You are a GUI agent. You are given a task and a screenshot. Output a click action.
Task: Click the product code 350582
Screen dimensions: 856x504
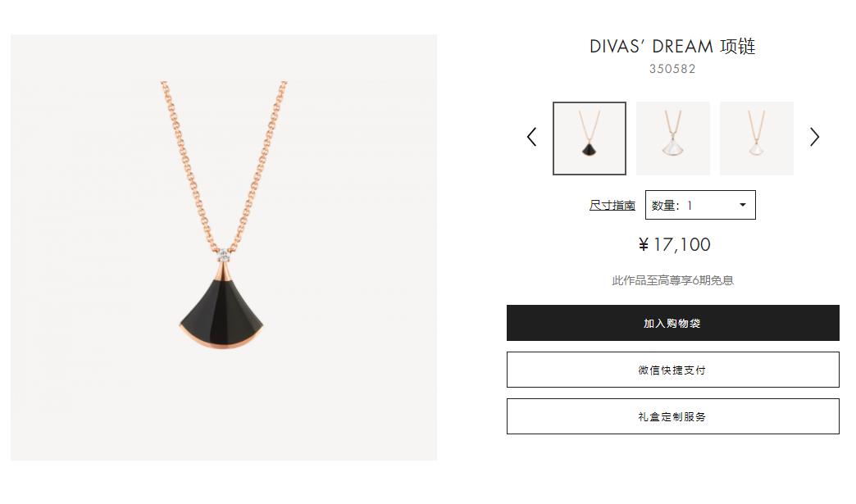point(672,69)
